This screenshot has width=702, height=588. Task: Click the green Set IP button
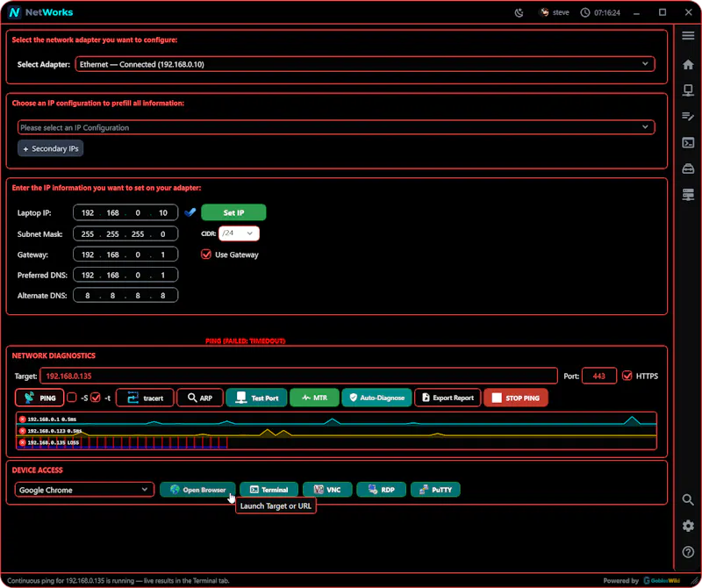coord(233,212)
